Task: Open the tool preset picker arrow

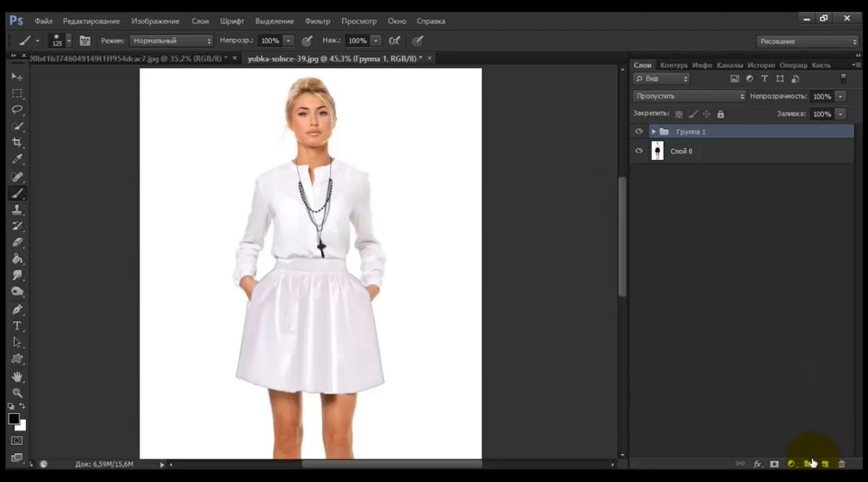Action: (x=37, y=41)
